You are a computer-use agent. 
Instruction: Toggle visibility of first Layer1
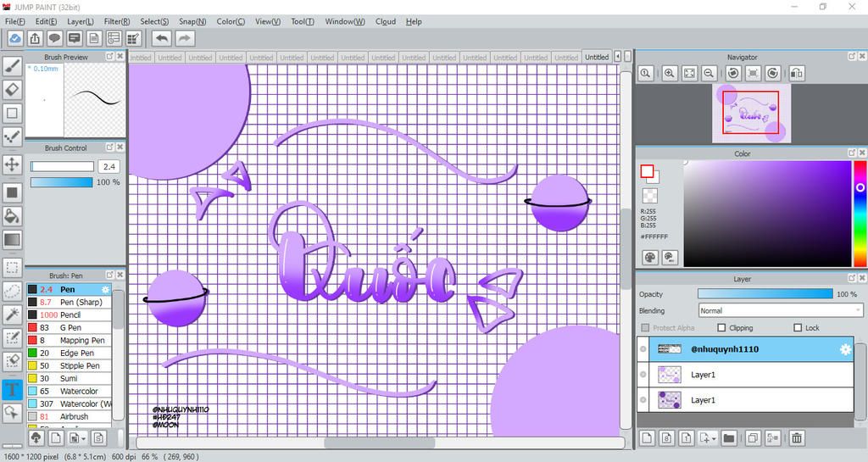(x=643, y=375)
